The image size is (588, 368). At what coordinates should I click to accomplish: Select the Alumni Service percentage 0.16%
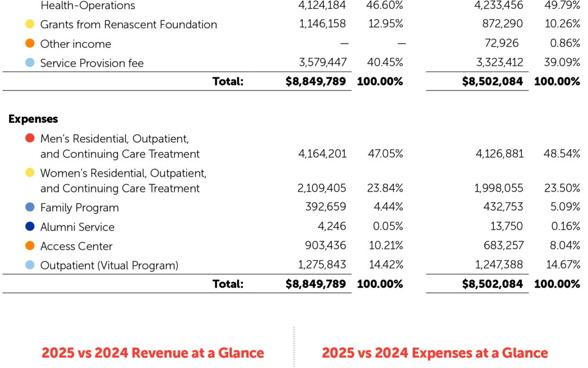563,227
